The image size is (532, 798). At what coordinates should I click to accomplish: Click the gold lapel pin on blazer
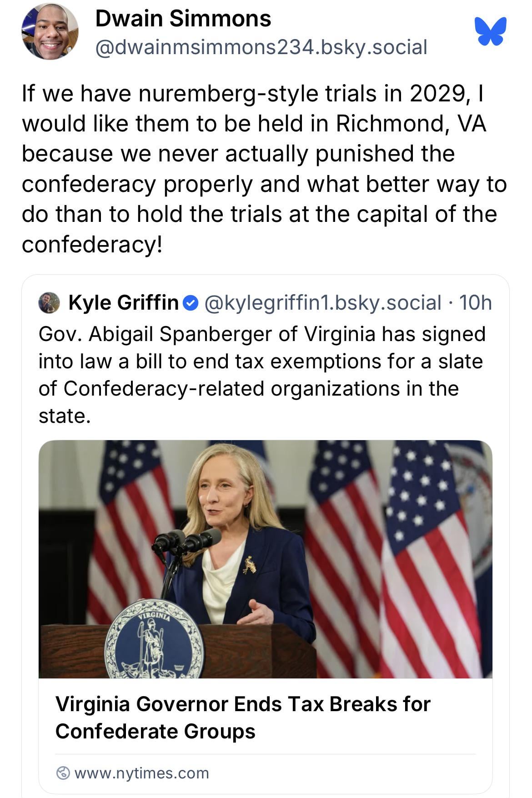[249, 565]
